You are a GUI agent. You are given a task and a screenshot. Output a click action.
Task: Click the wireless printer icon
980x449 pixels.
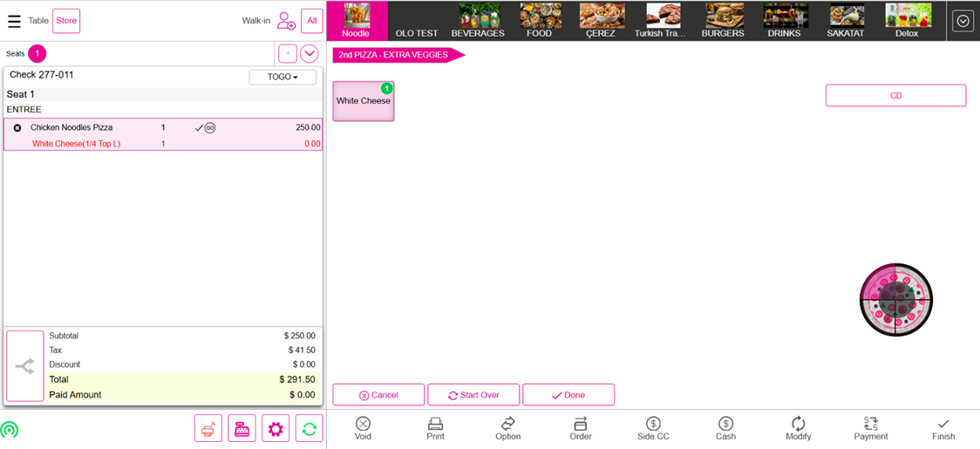tap(208, 428)
